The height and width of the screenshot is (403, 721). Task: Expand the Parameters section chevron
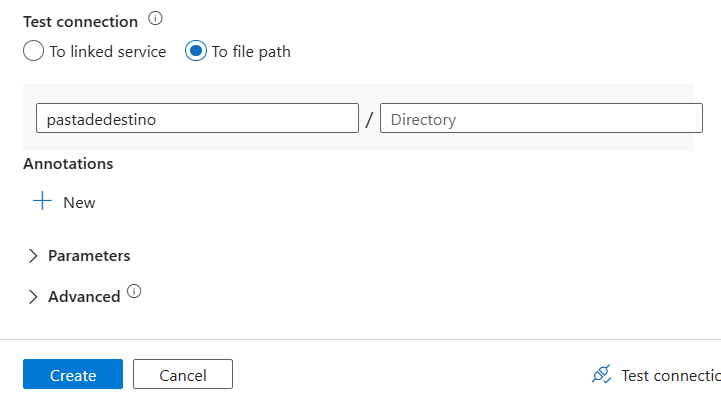[x=33, y=256]
